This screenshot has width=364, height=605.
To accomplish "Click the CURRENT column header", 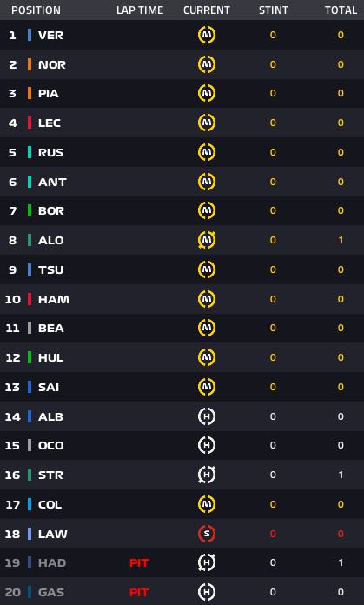I will (x=207, y=10).
